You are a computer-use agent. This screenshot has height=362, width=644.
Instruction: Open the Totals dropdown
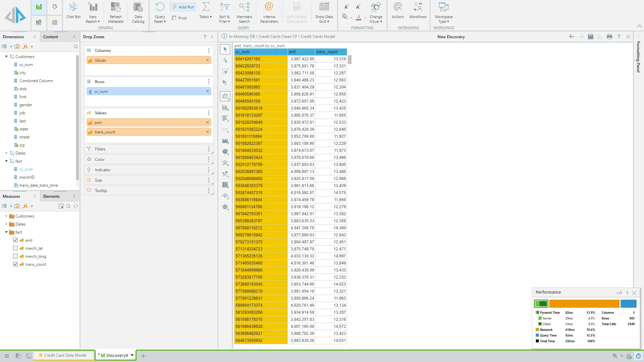[206, 17]
